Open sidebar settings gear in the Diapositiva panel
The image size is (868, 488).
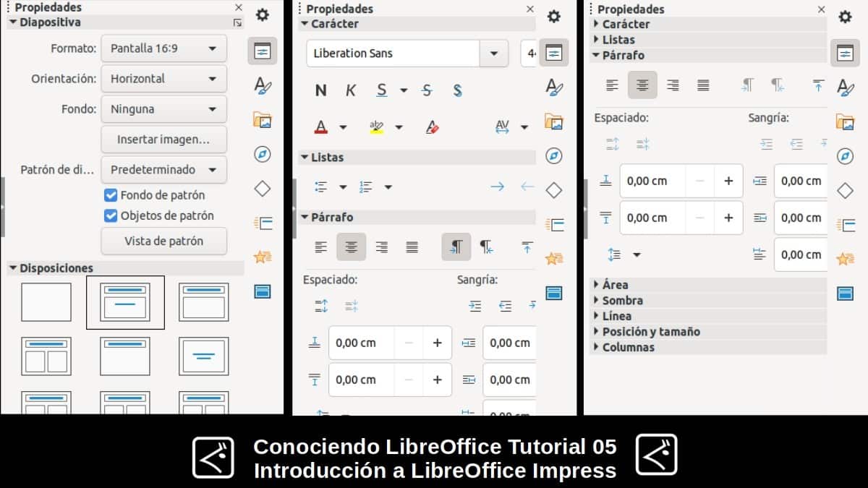coord(263,15)
